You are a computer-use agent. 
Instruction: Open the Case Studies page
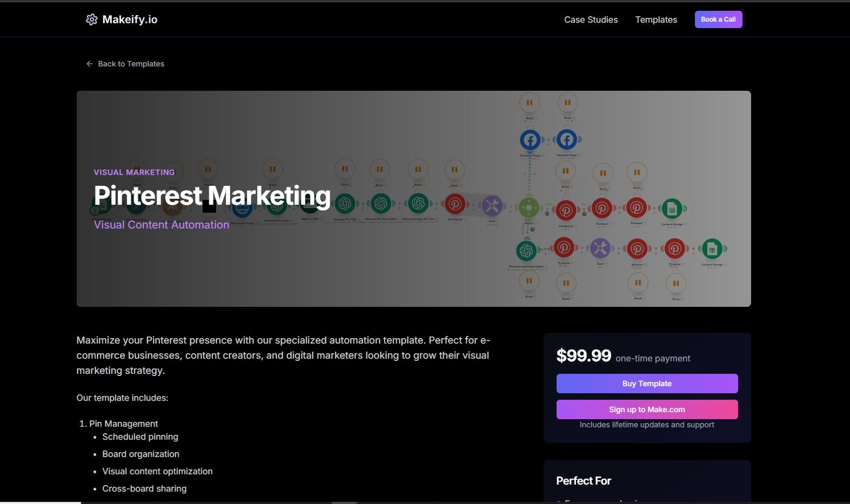(591, 19)
